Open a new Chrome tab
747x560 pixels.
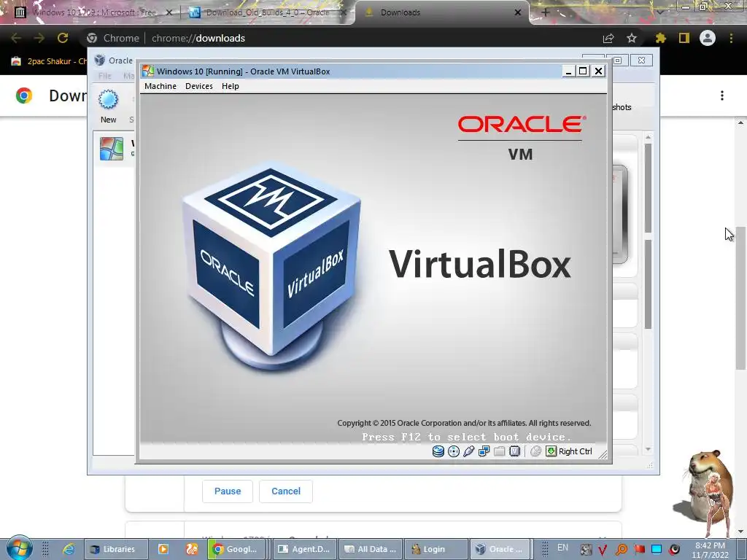(546, 12)
